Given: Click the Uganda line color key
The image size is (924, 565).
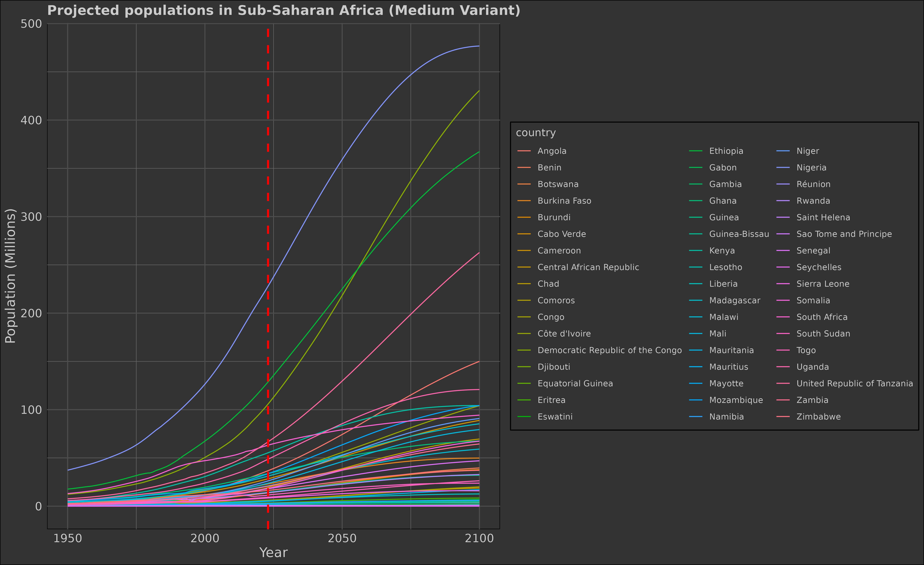Looking at the screenshot, I should [783, 367].
